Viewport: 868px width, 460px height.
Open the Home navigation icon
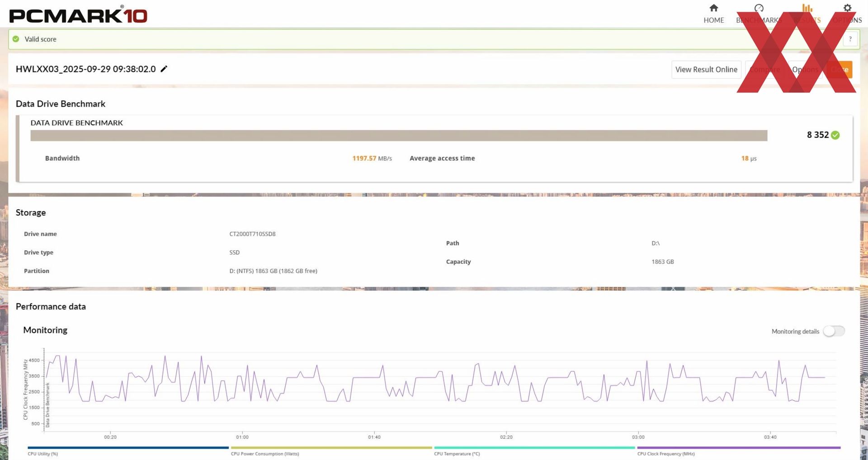(x=713, y=8)
